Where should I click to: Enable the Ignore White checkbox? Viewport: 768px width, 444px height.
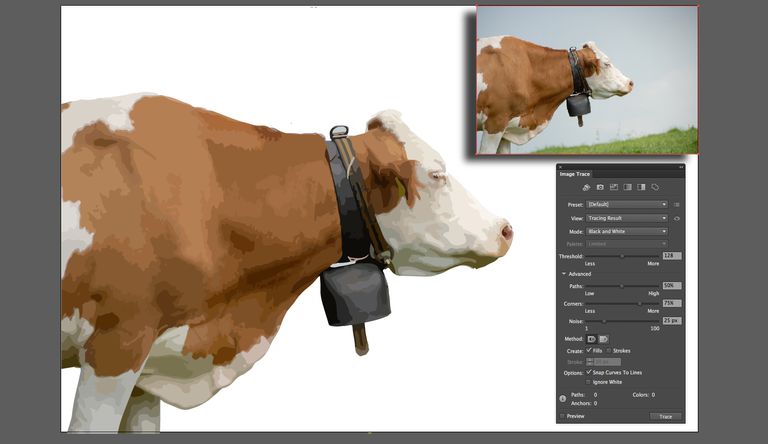[x=588, y=382]
